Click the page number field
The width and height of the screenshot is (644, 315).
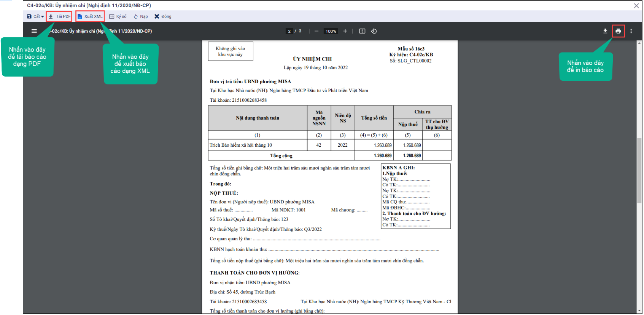289,31
